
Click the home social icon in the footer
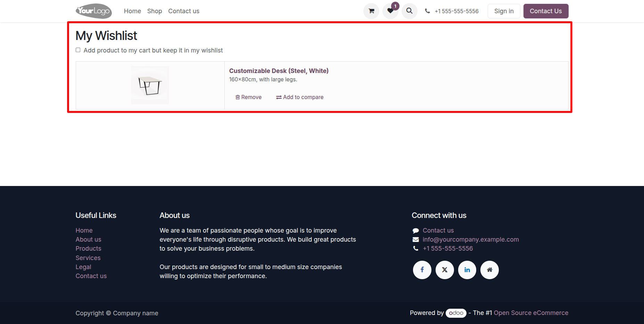(489, 270)
